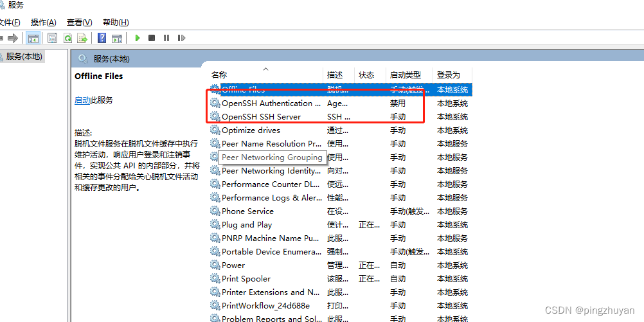Click the gear icon beside Power service
The image size is (644, 322).
(x=215, y=265)
